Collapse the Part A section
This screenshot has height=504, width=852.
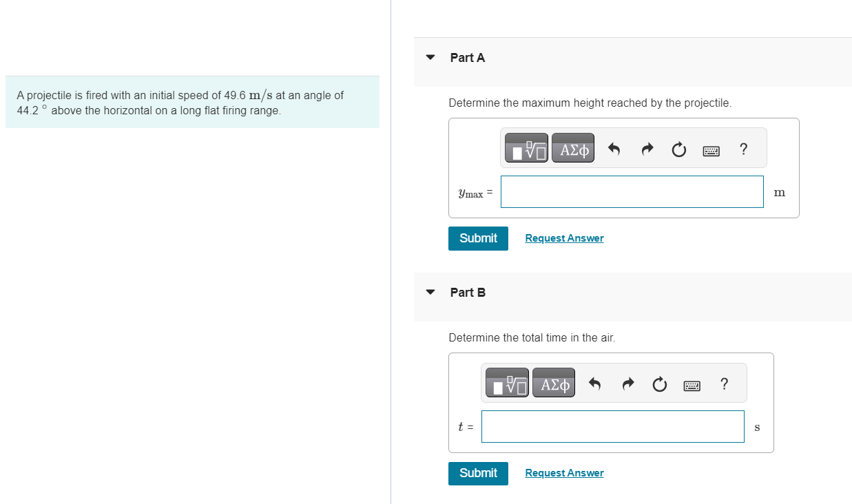click(x=430, y=58)
